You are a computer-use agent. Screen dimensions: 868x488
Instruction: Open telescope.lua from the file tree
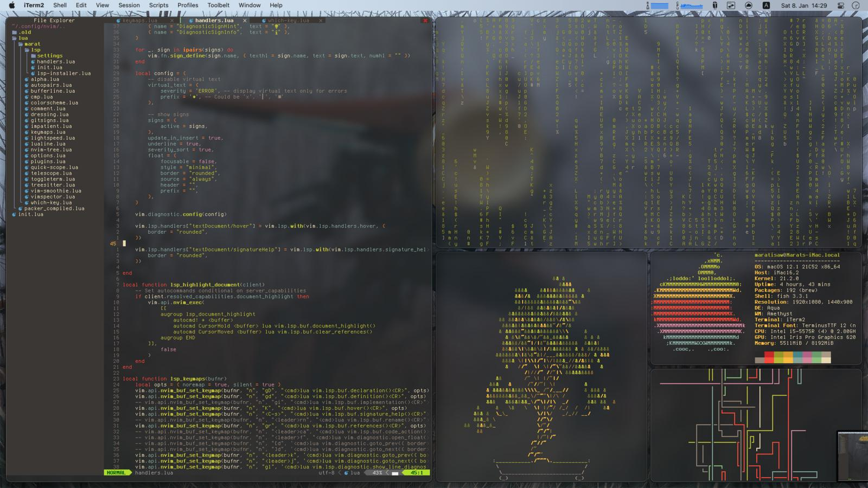point(52,173)
